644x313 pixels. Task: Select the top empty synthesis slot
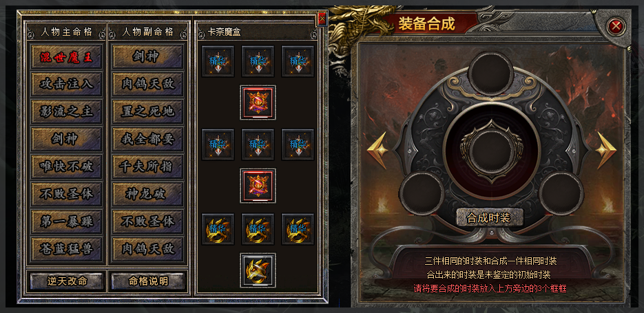point(490,74)
